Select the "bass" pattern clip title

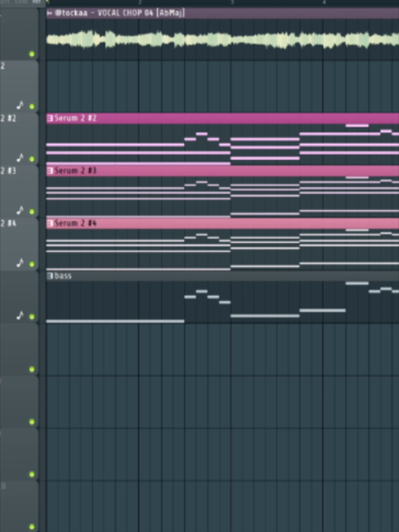coord(63,276)
